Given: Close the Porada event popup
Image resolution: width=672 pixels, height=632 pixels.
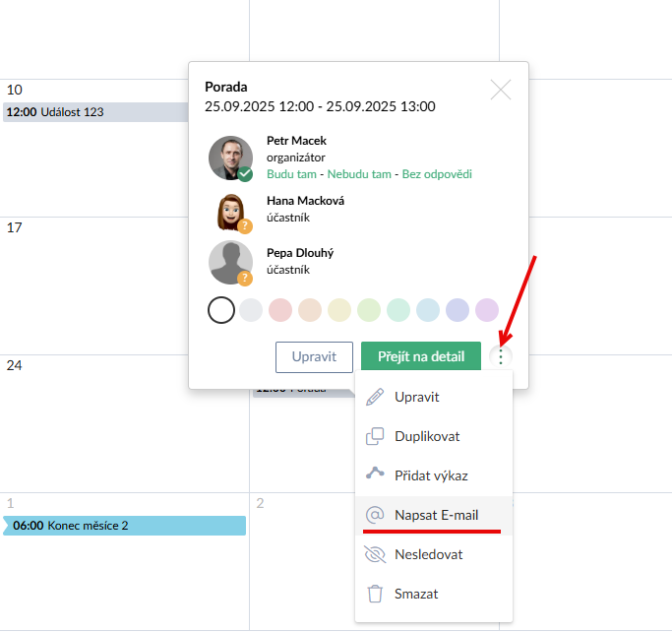Looking at the screenshot, I should pos(501,90).
